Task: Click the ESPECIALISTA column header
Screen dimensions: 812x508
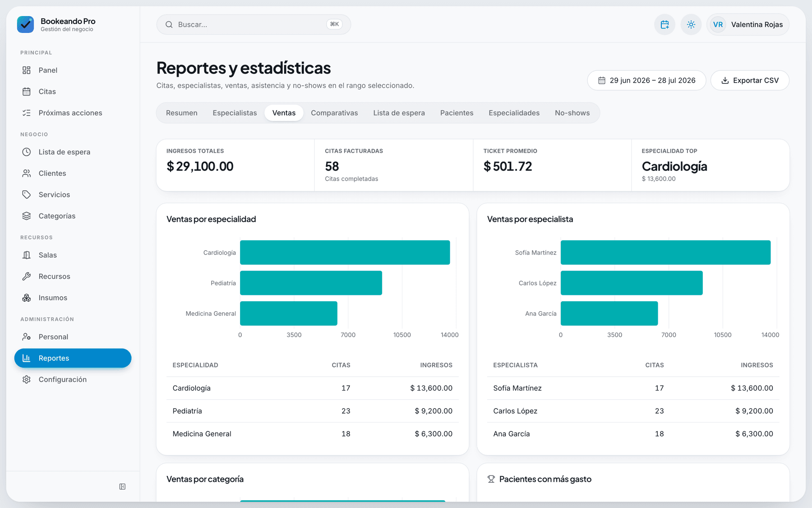Action: click(x=515, y=365)
